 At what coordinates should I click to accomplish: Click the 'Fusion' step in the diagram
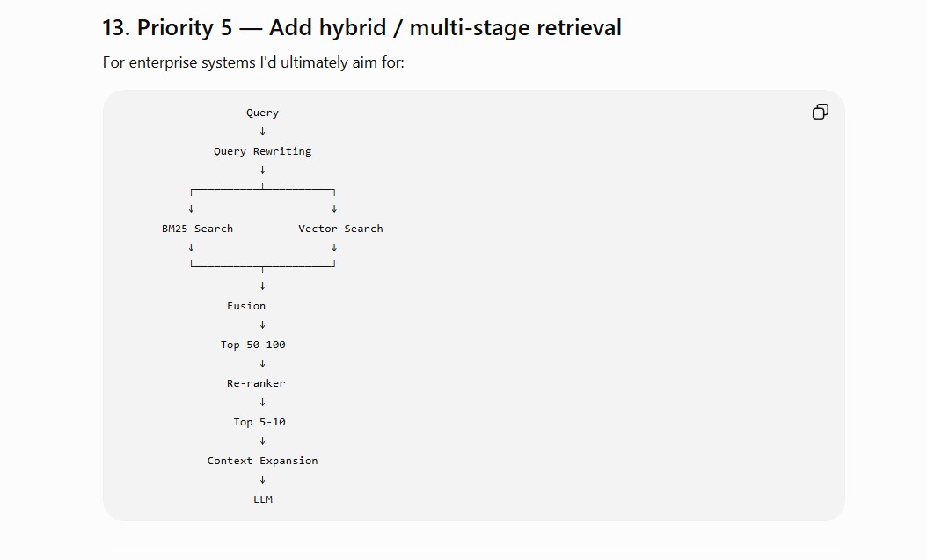246,306
